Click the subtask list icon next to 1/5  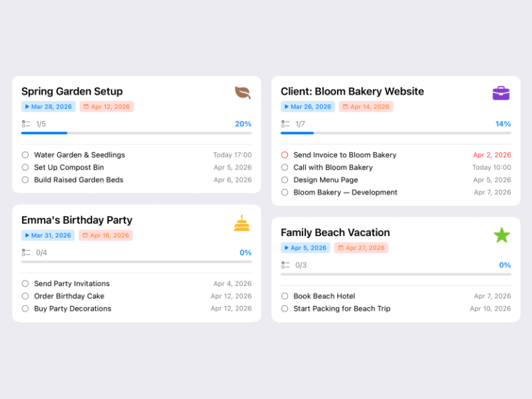[x=25, y=124]
